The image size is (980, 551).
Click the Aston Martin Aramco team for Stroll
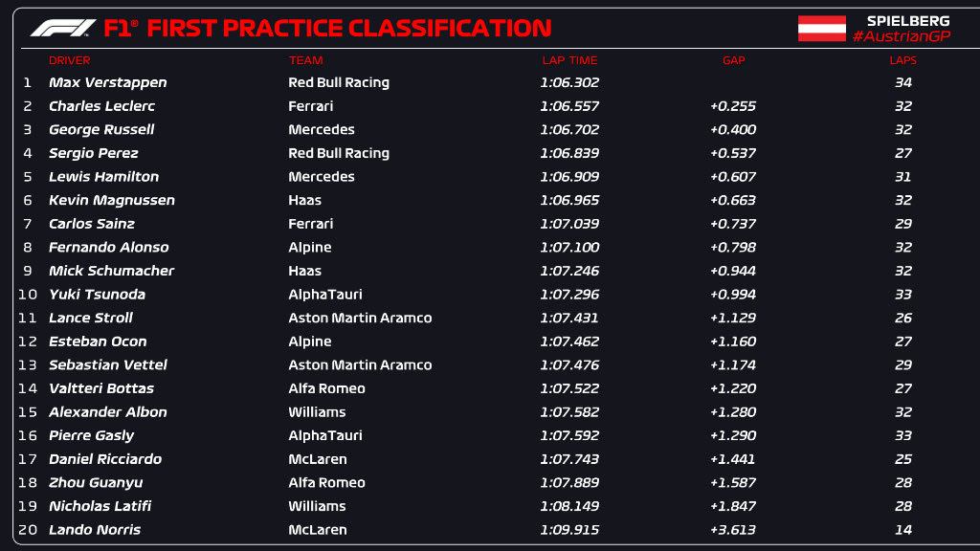click(x=360, y=318)
